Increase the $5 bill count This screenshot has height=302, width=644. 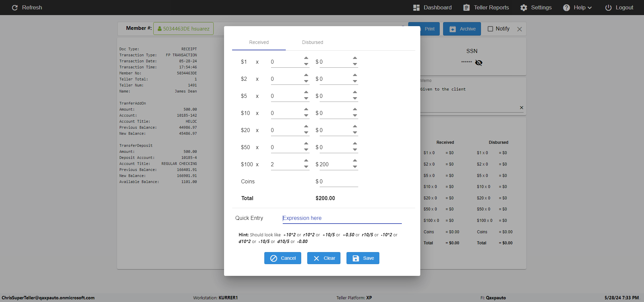[x=306, y=93]
